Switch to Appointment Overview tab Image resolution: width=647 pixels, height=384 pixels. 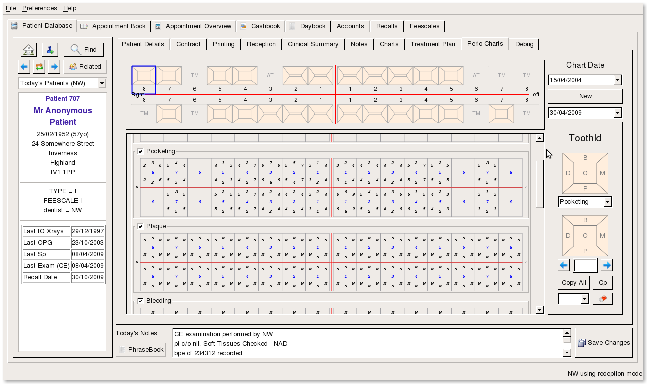tap(193, 26)
